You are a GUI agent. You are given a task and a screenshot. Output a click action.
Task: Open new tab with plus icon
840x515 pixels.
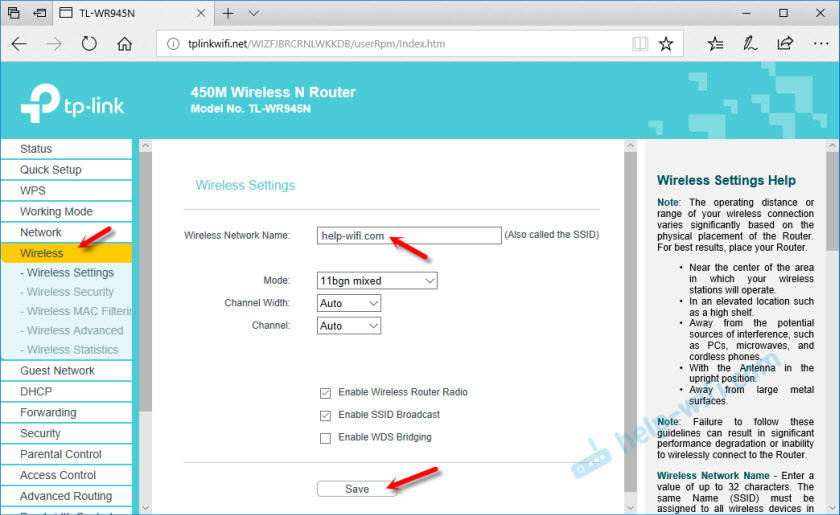click(227, 13)
